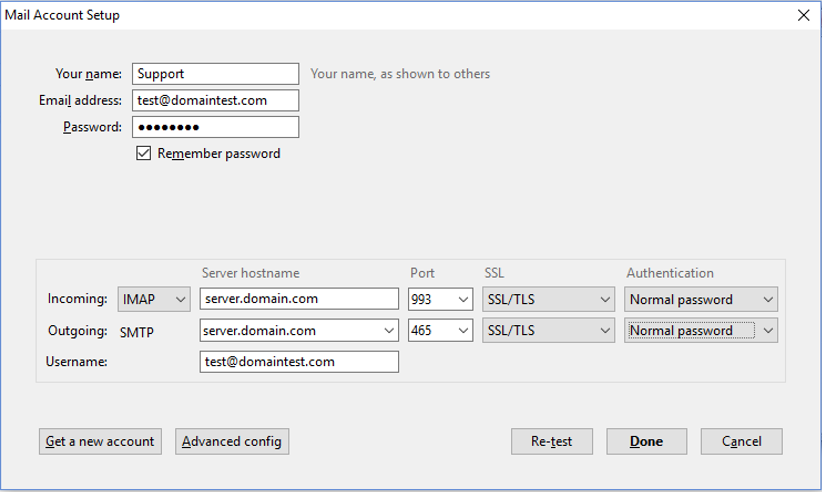Click the 'SMTP' outgoing protocol label
The image size is (822, 492).
tap(137, 332)
